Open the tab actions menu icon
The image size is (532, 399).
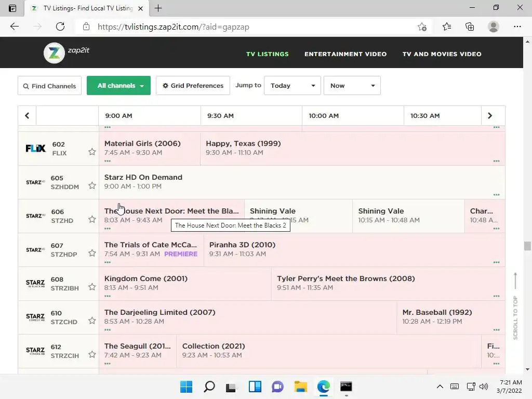pyautogui.click(x=12, y=8)
